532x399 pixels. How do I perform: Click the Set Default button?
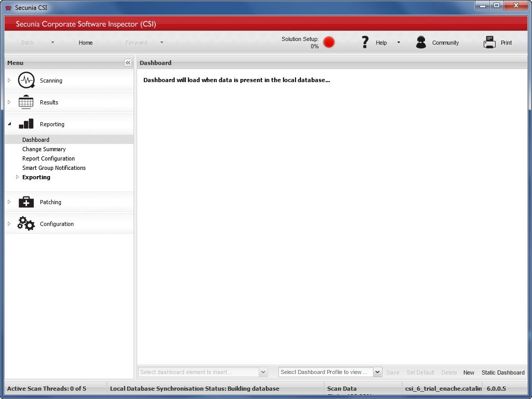pos(420,372)
